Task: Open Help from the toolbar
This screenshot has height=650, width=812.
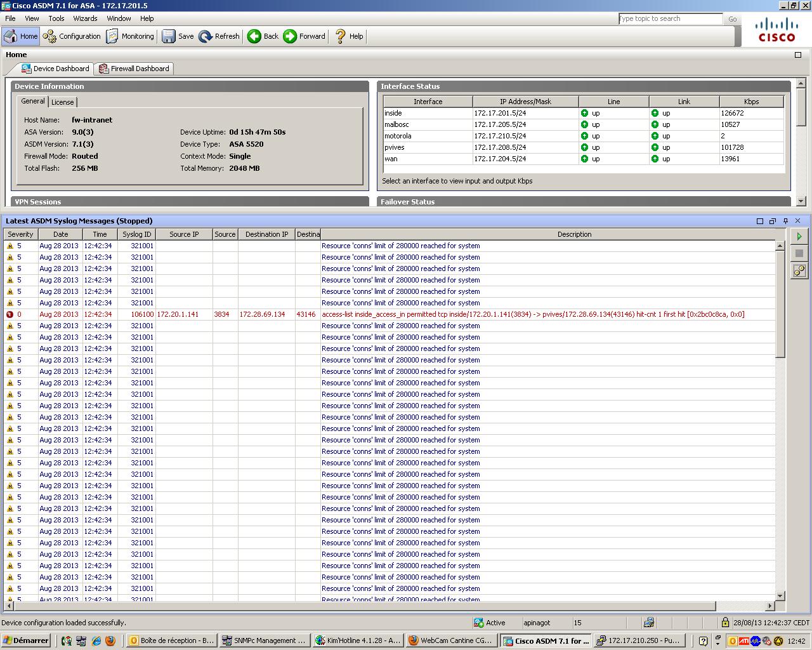Action: click(x=349, y=36)
